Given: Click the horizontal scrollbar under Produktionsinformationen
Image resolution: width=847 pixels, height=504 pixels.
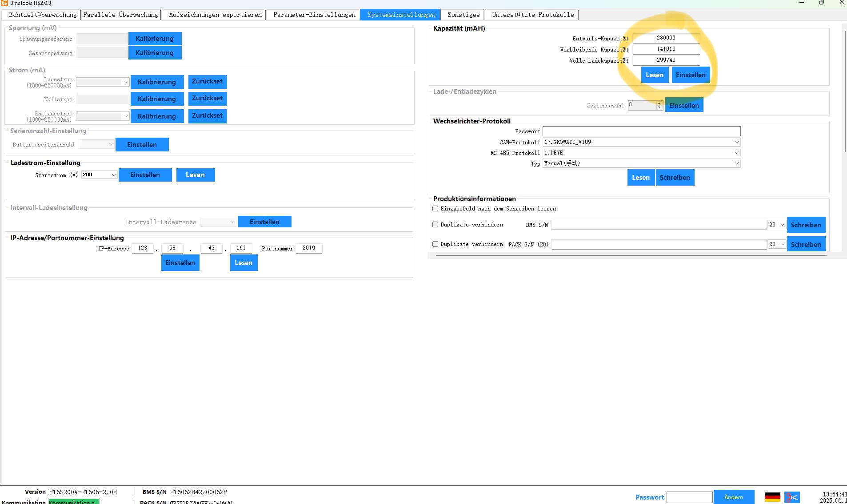Looking at the screenshot, I should click(631, 255).
